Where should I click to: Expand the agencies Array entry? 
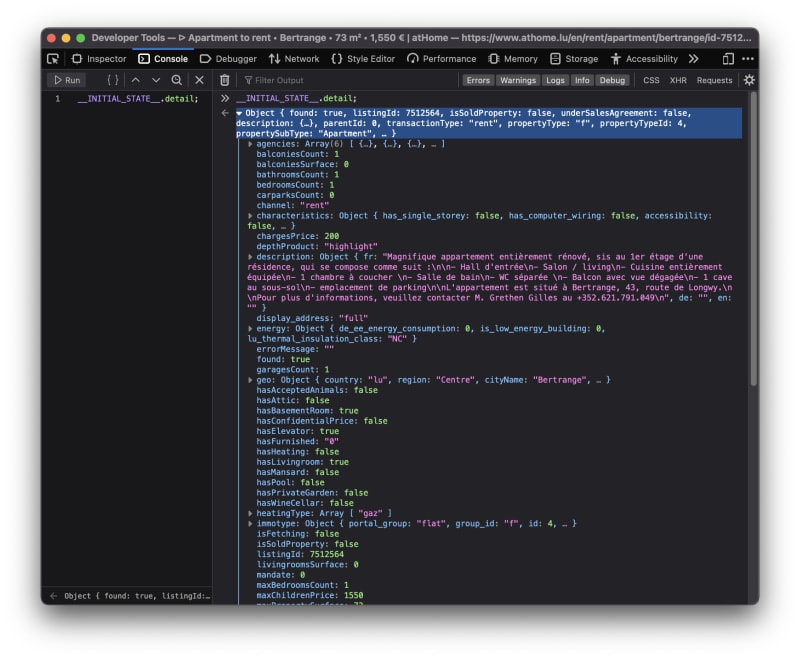coord(250,144)
